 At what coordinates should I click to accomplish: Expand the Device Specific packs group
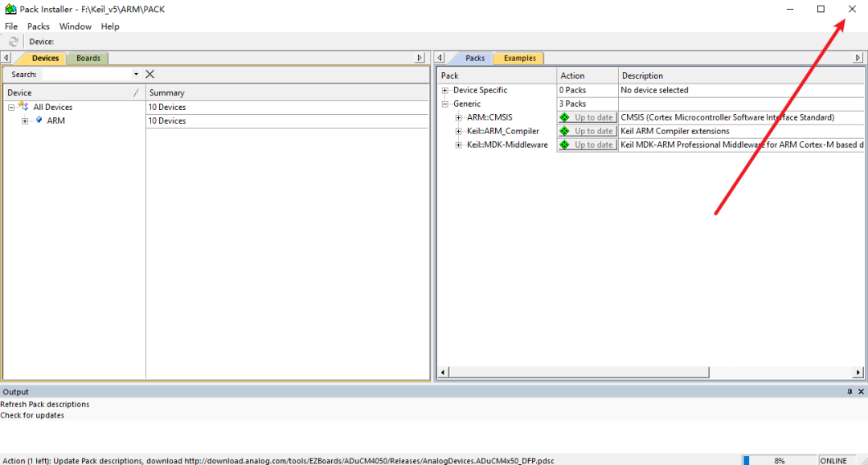coord(445,90)
